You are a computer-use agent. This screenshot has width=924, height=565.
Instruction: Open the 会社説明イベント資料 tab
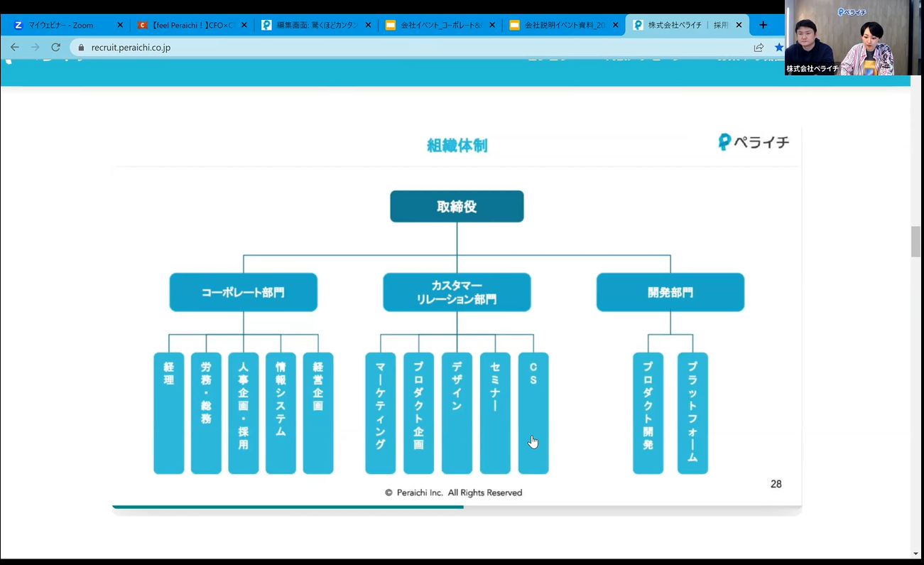coord(564,25)
